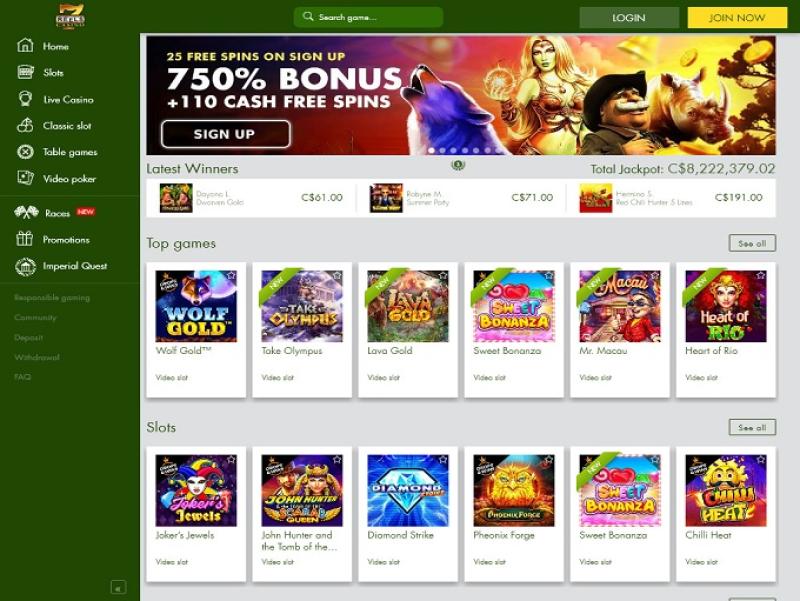800x601 pixels.
Task: Select the Live Casino dealer icon
Action: (25, 98)
